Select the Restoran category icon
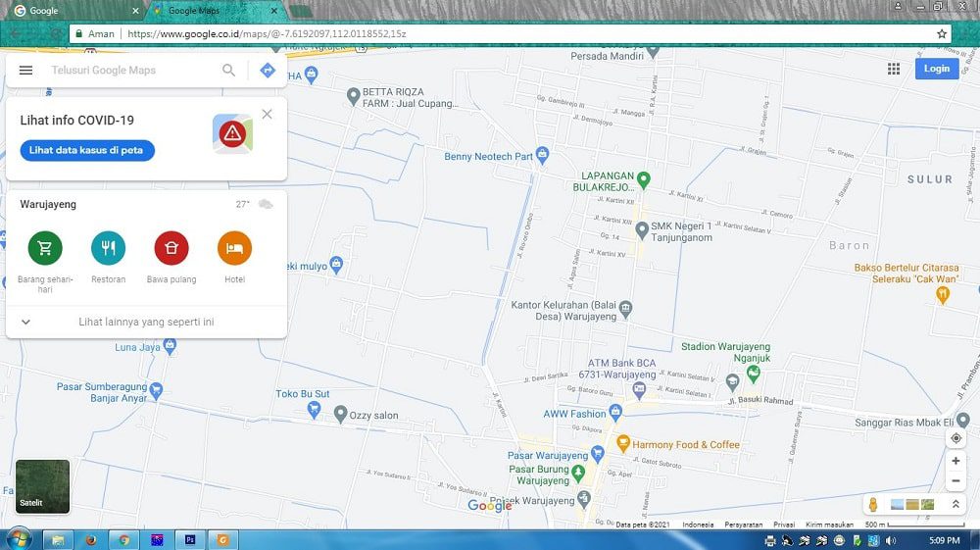 108,247
